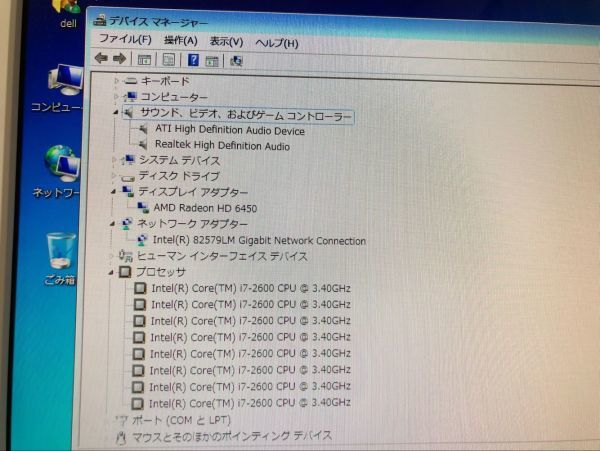Click icon beside Intel 82579LM Gigabit Network
This screenshot has width=600, height=451.
(x=142, y=240)
